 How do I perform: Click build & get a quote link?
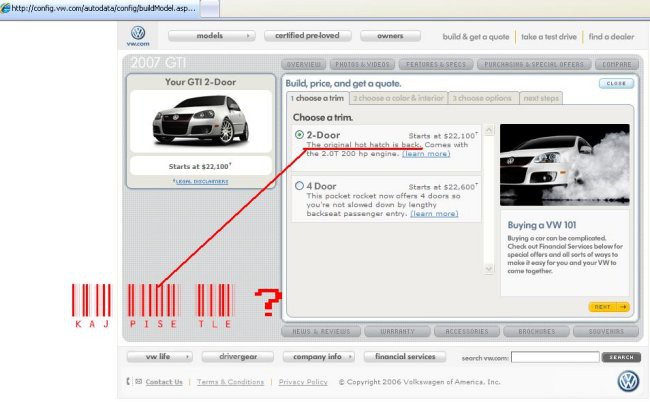click(476, 36)
